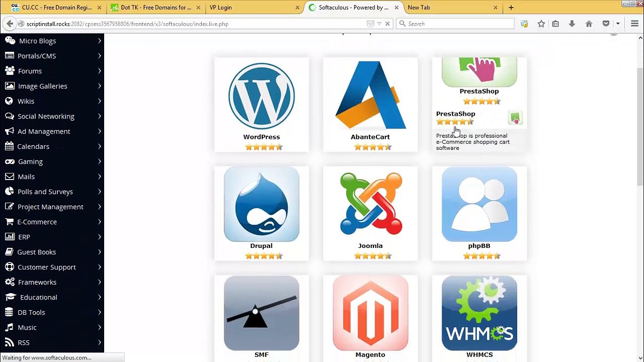Expand the Project Management category arrow
644x362 pixels.
coord(99,207)
